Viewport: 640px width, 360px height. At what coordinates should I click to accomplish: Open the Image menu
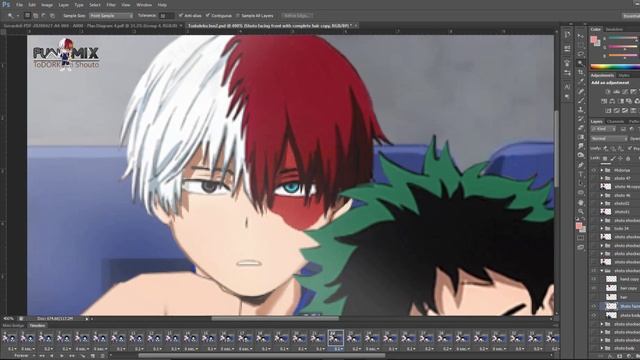(x=47, y=5)
